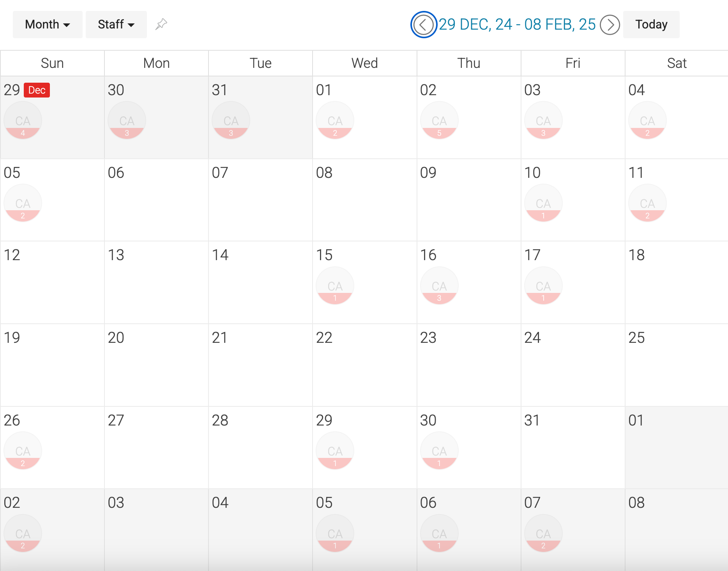This screenshot has width=728, height=571.
Task: Click the red Dec month tag
Action: [37, 90]
